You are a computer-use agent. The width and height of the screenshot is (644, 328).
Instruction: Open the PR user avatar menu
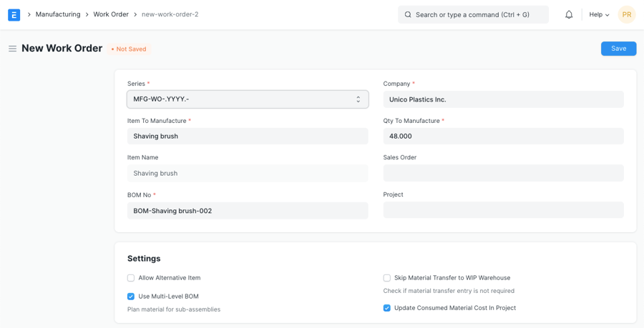(x=626, y=14)
